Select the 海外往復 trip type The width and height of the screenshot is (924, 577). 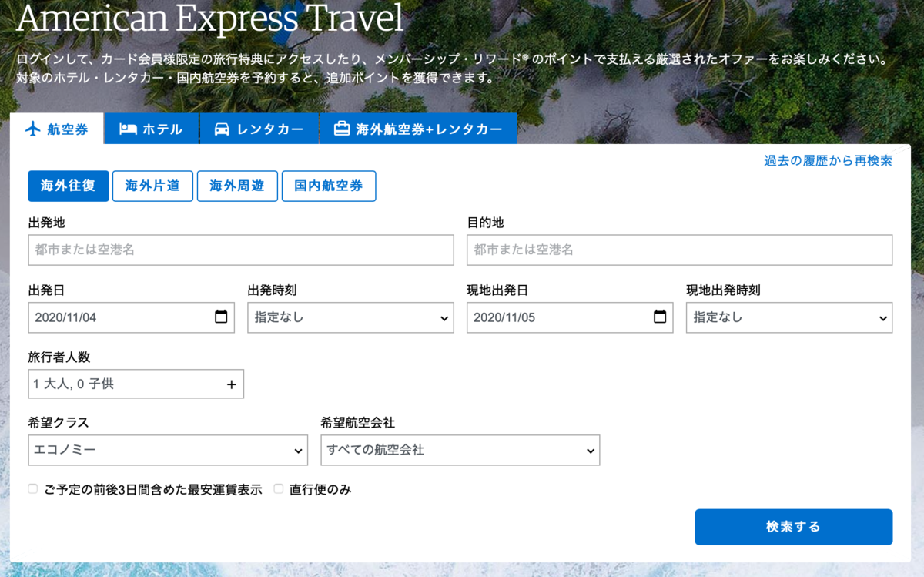tap(69, 186)
